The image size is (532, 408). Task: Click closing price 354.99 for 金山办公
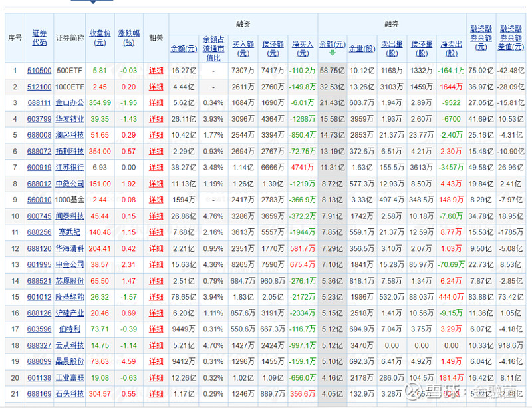coord(100,103)
